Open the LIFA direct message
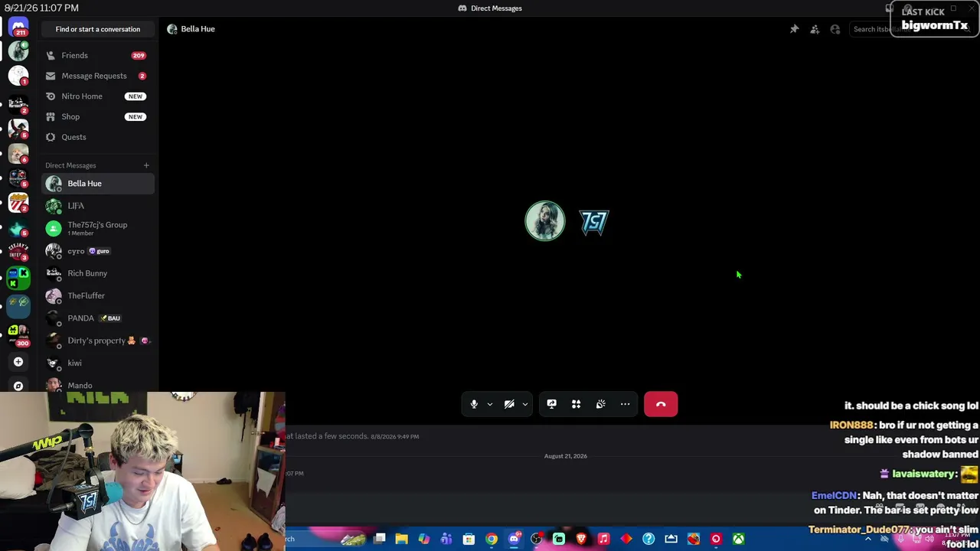Viewport: 980px width, 551px height. (98, 206)
